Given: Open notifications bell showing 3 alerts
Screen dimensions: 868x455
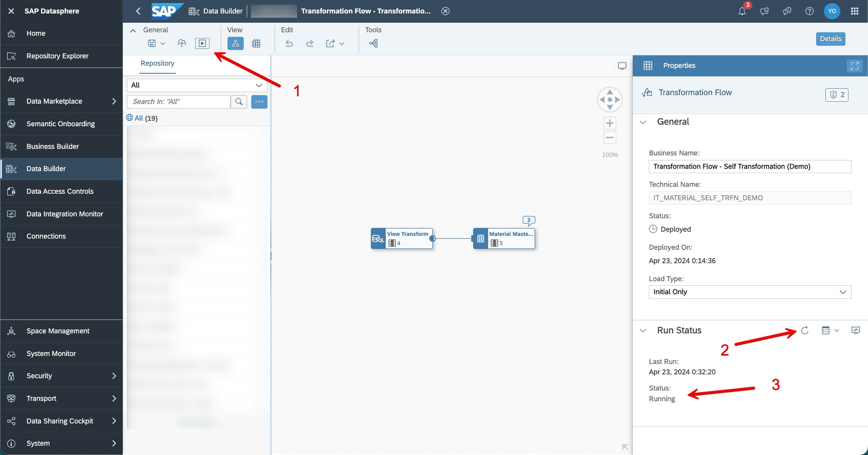Looking at the screenshot, I should coord(742,11).
